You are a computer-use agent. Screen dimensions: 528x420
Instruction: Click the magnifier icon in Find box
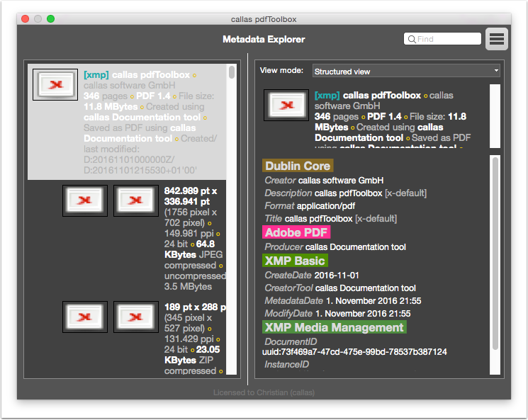pos(412,39)
